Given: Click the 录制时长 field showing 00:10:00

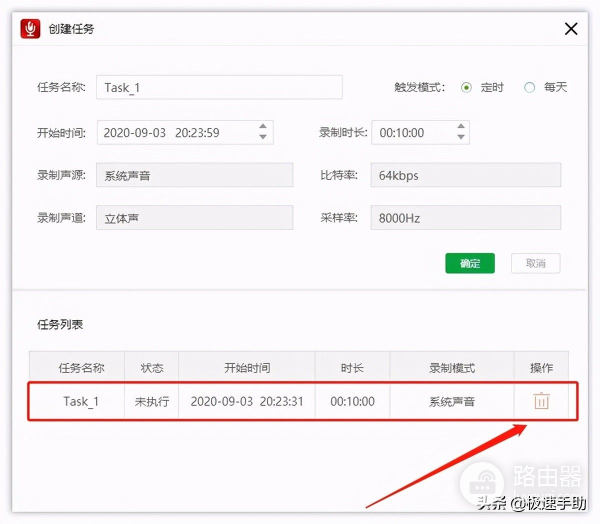Looking at the screenshot, I should click(421, 132).
